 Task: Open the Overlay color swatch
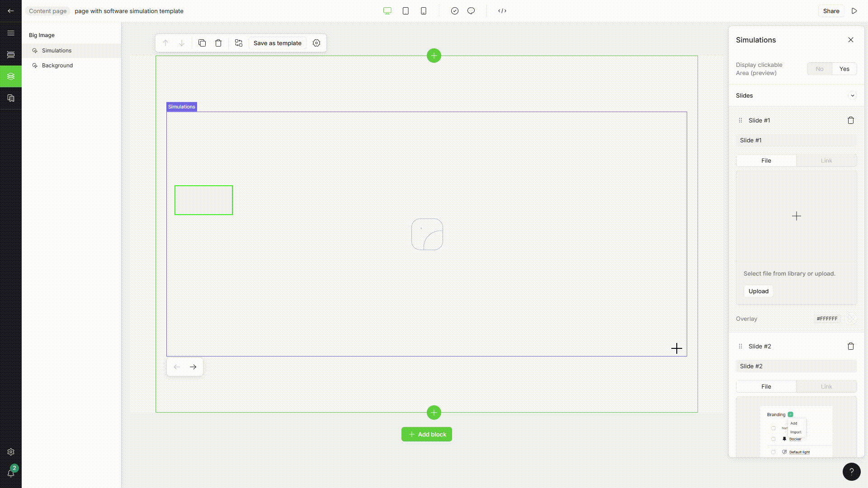point(851,319)
